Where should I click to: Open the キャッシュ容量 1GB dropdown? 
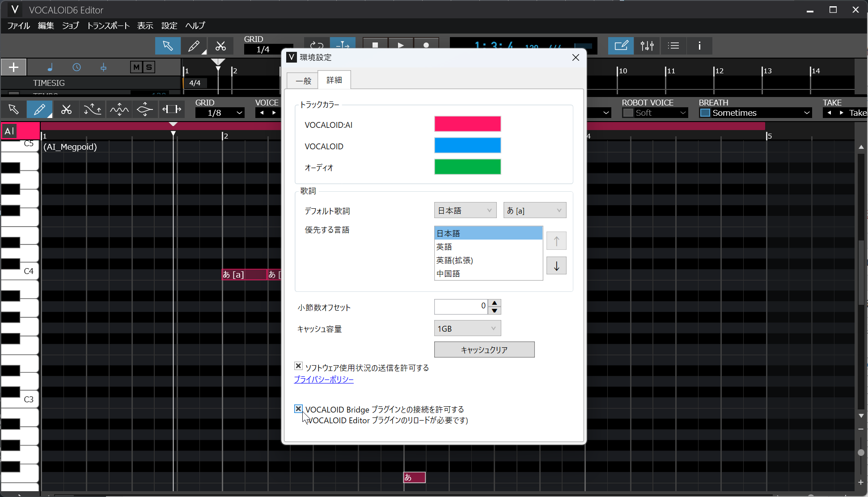tap(467, 329)
